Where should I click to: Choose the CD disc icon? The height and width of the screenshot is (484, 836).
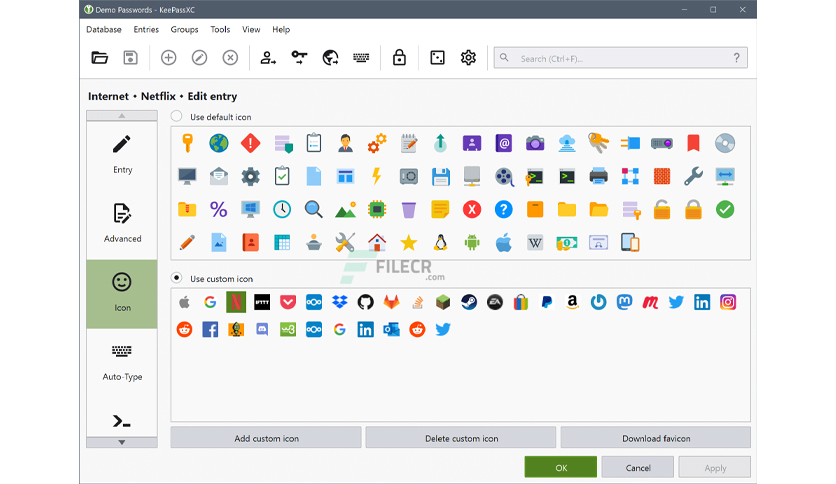pyautogui.click(x=725, y=143)
